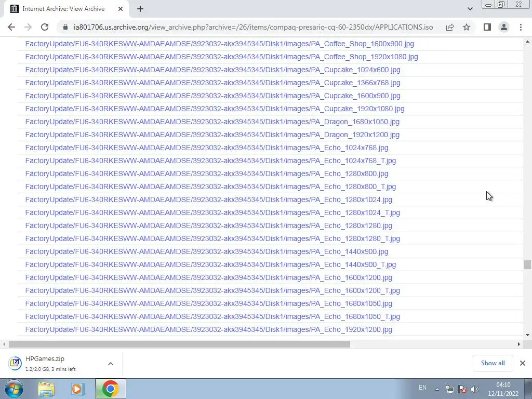Open Chrome profile menu
The width and height of the screenshot is (532, 399).
click(x=504, y=27)
